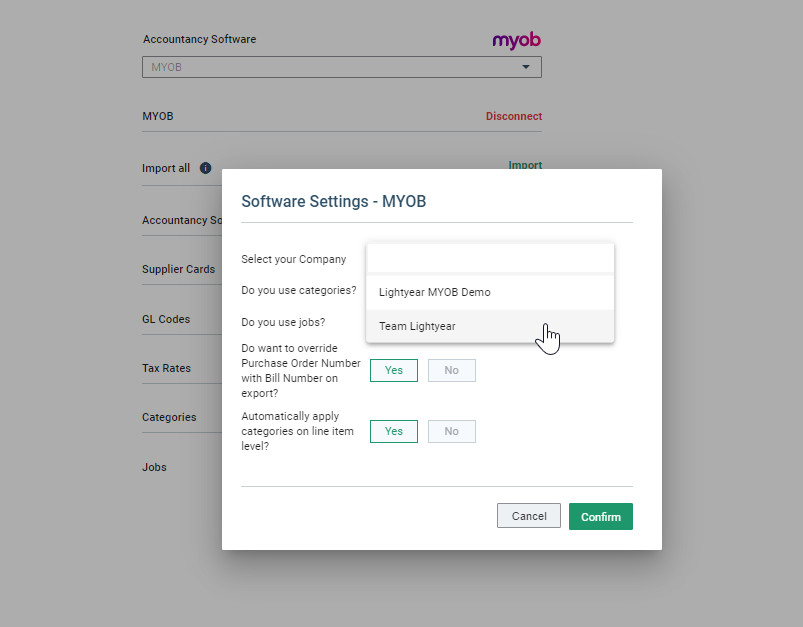Click the Import link next to Import all
Screen dimensions: 803x627
pyautogui.click(x=525, y=165)
